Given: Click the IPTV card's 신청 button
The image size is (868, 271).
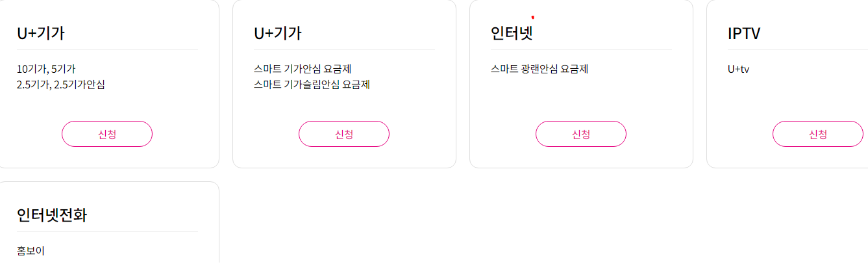Looking at the screenshot, I should pyautogui.click(x=817, y=134).
